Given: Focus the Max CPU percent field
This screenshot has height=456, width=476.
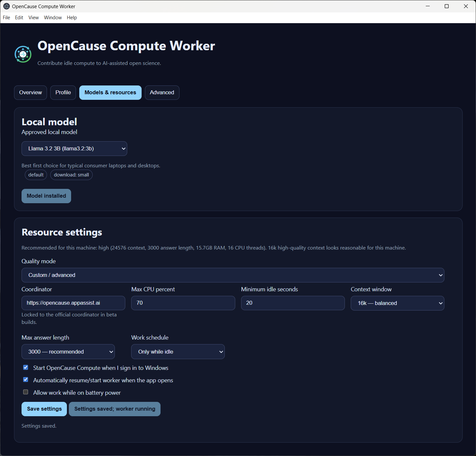Looking at the screenshot, I should 183,303.
